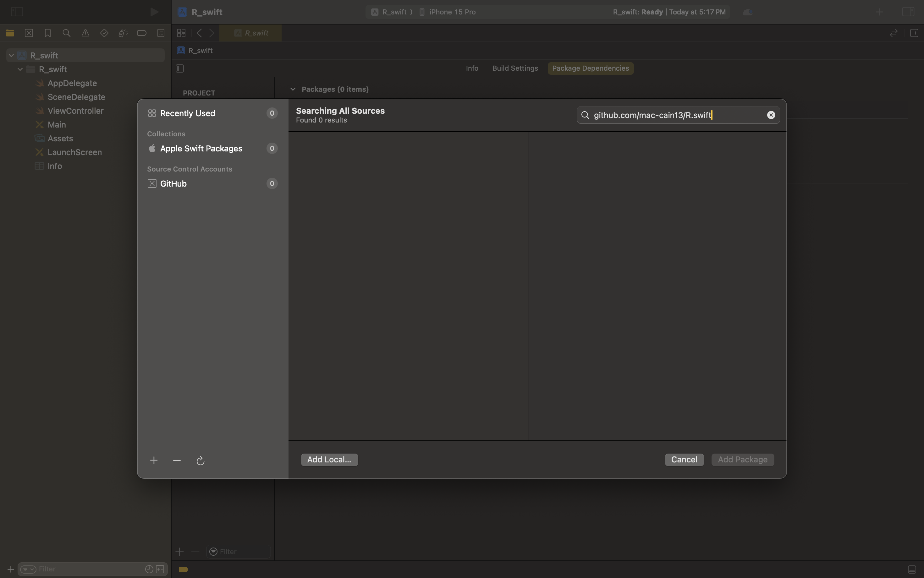Clear the package search field text
Screen dimensions: 924x578
coord(771,115)
